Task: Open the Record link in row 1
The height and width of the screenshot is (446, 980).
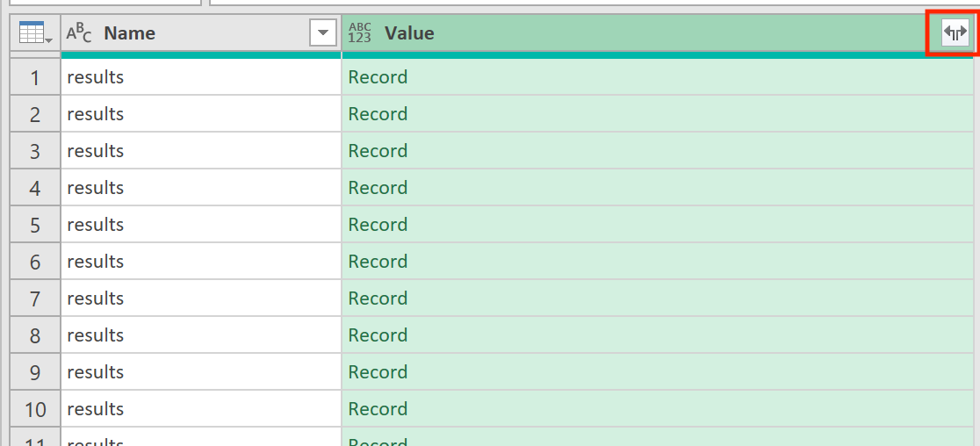Action: (378, 77)
